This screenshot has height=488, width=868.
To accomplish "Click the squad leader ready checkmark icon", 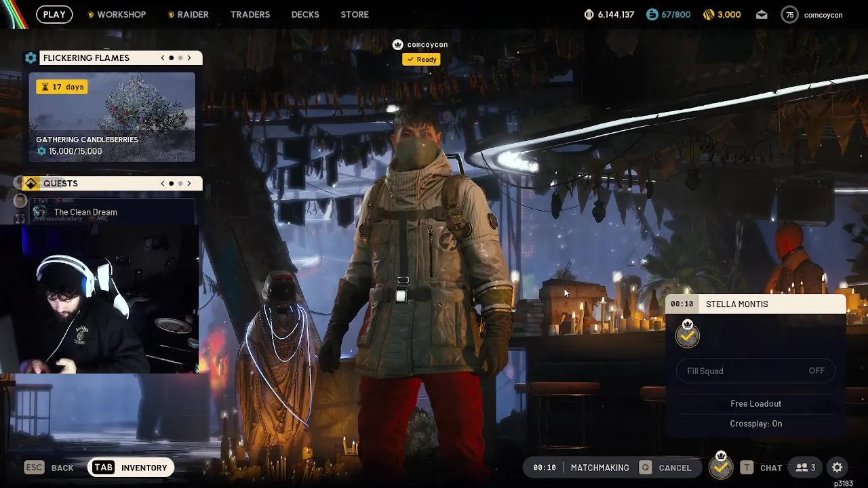I will pos(688,334).
